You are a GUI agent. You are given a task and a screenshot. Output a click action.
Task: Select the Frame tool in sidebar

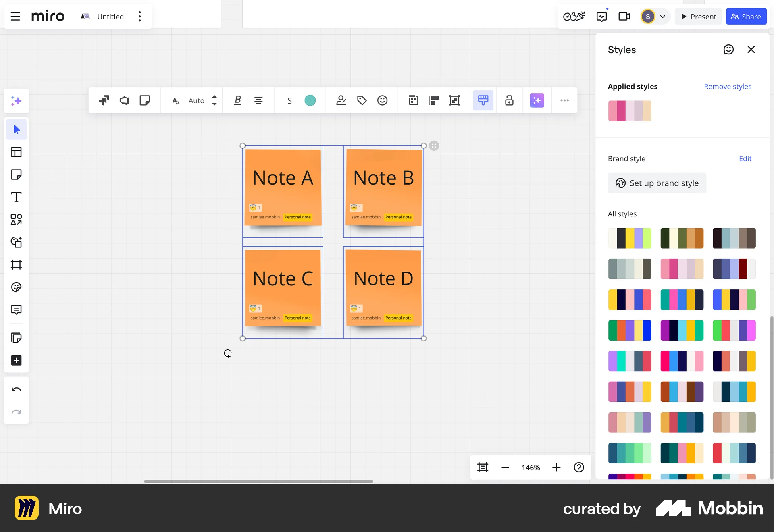(x=17, y=265)
